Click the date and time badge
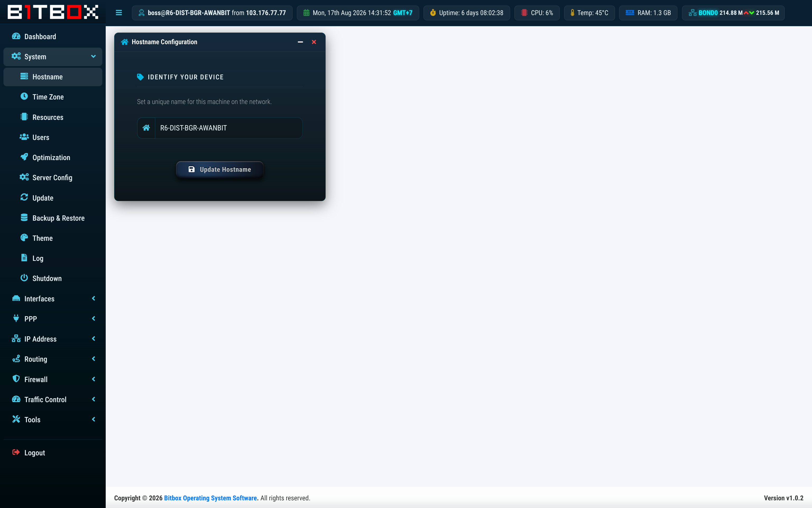This screenshot has width=812, height=508. [358, 13]
